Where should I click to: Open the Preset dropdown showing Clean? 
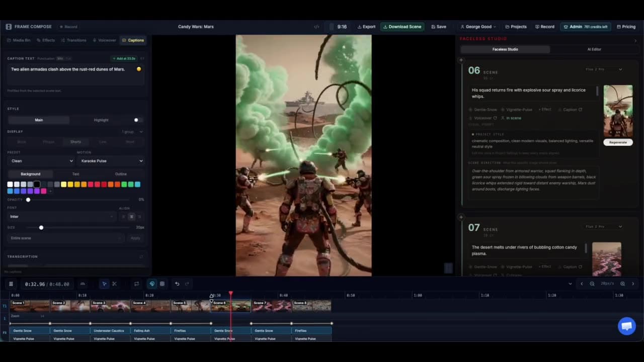tap(42, 161)
